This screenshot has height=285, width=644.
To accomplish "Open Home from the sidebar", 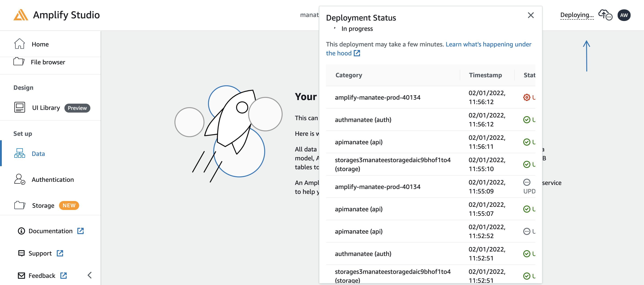I will [40, 44].
